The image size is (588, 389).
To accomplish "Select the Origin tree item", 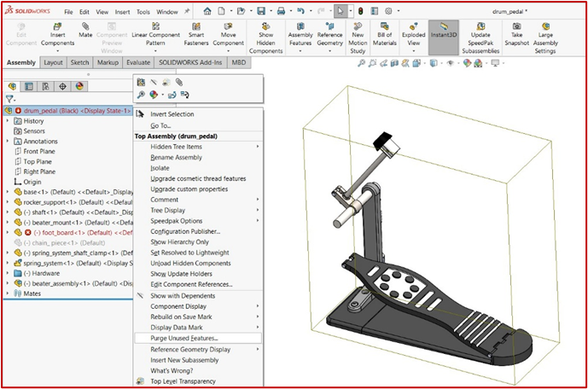I will (x=32, y=182).
